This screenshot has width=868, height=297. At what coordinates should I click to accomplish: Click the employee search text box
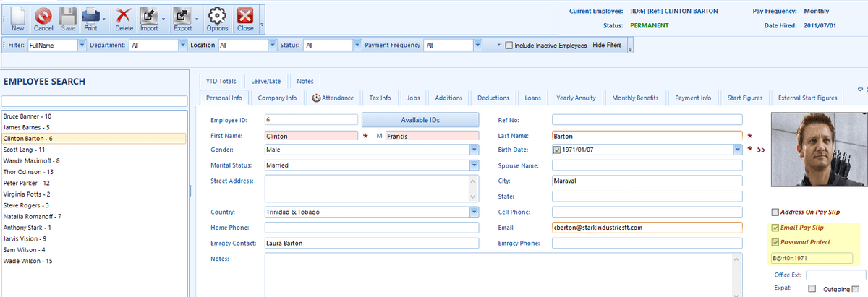(94, 100)
